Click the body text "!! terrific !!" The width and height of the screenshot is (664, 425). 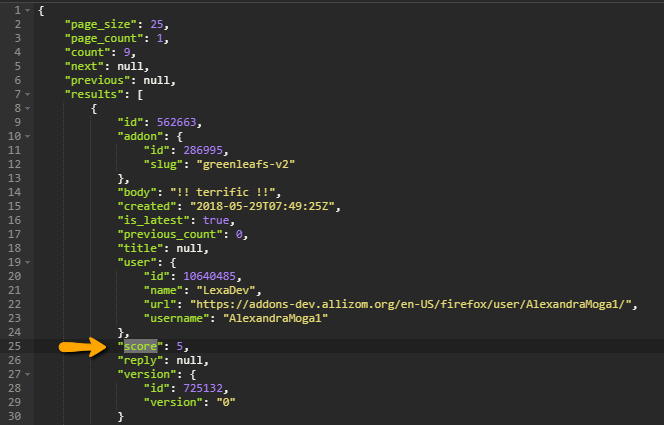[x=223, y=192]
